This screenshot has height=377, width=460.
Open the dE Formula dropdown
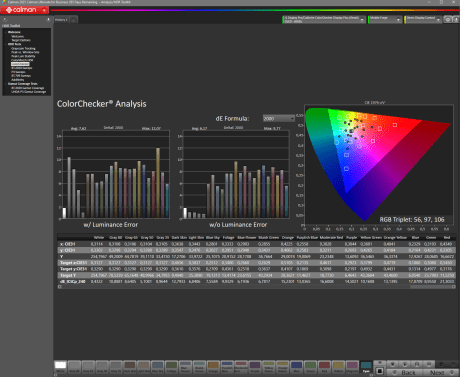pyautogui.click(x=279, y=118)
